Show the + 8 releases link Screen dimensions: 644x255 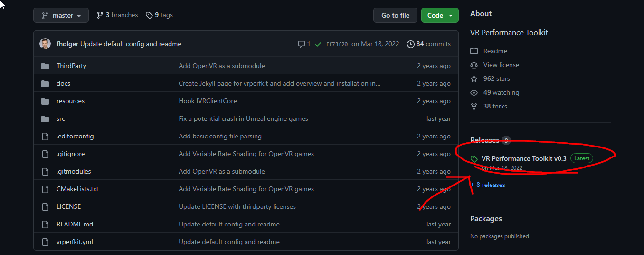(x=488, y=185)
